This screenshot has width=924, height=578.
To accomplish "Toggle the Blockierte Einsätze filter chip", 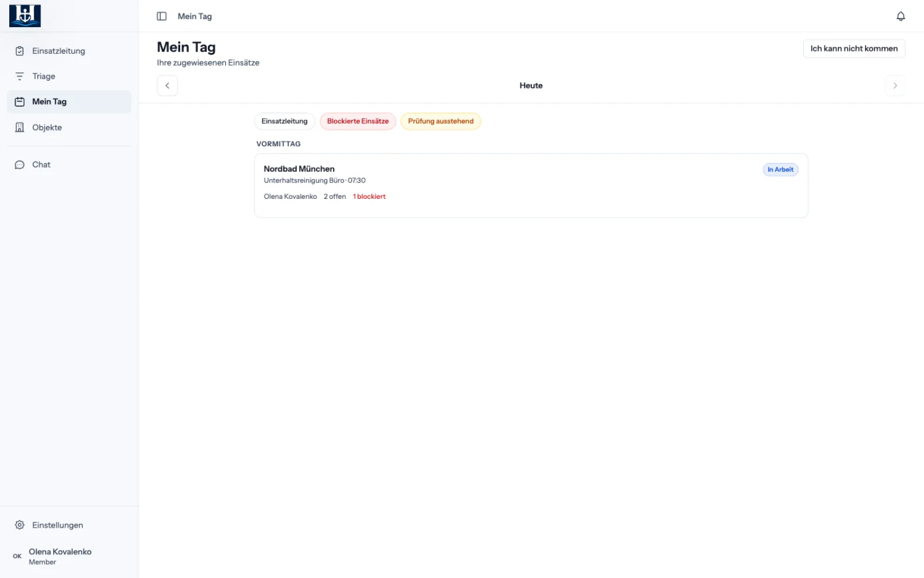I will 358,121.
